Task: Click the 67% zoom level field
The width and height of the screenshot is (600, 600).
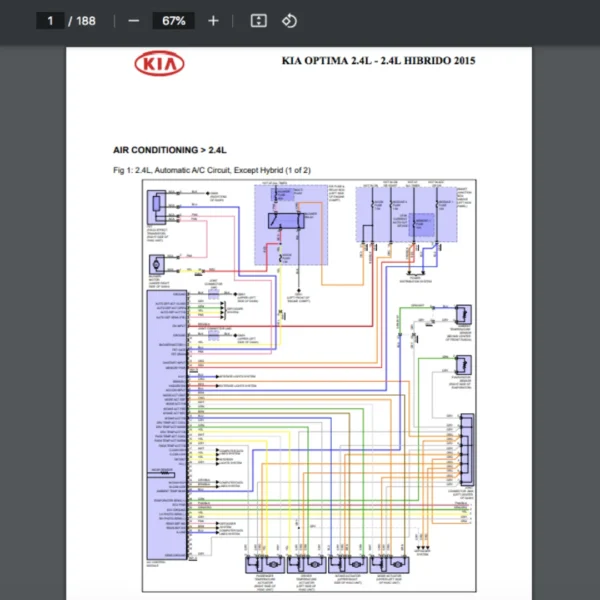Action: 175,20
